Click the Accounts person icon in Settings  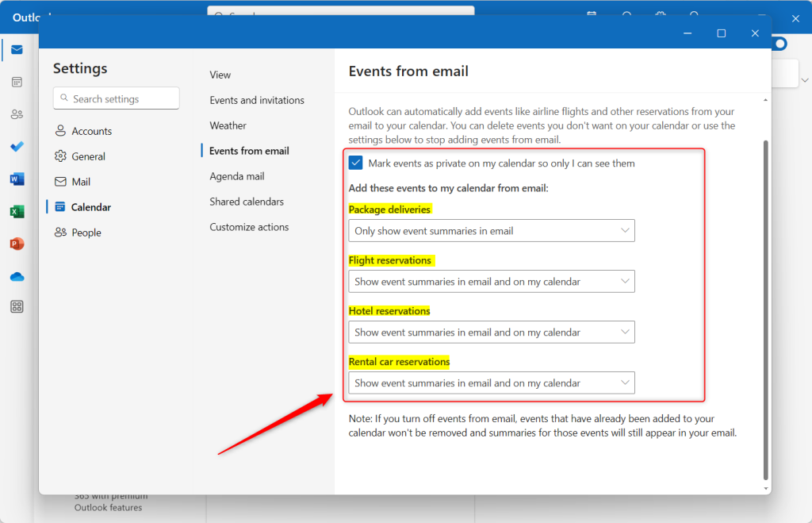(60, 131)
